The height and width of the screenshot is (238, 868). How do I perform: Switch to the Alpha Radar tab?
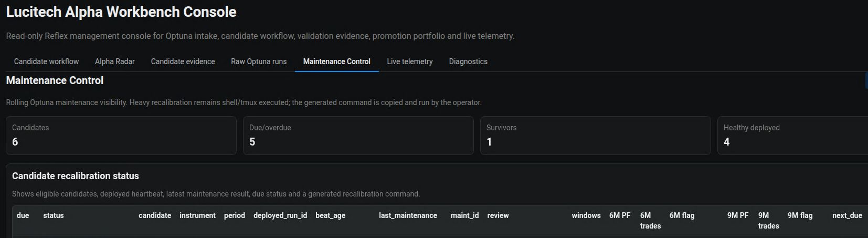[x=115, y=61]
